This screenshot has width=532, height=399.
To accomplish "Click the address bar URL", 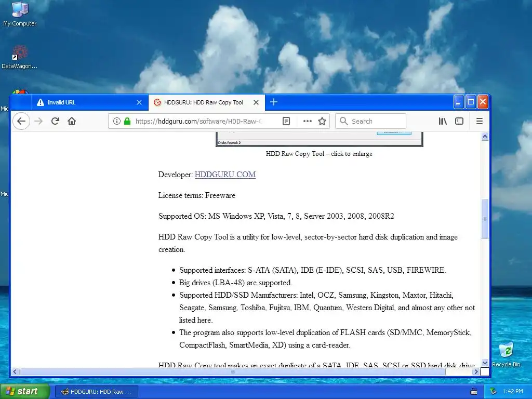I will (x=198, y=121).
